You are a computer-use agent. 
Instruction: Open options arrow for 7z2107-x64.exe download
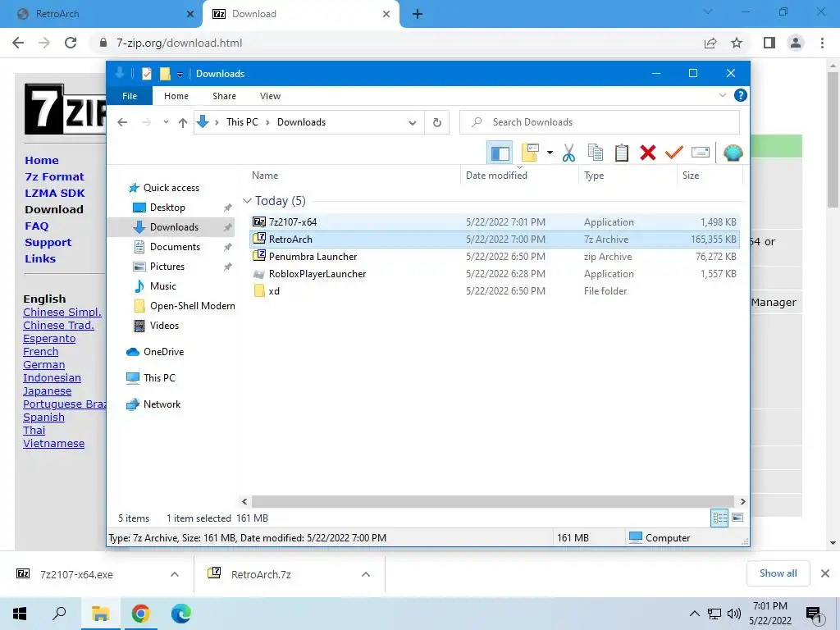pos(175,574)
